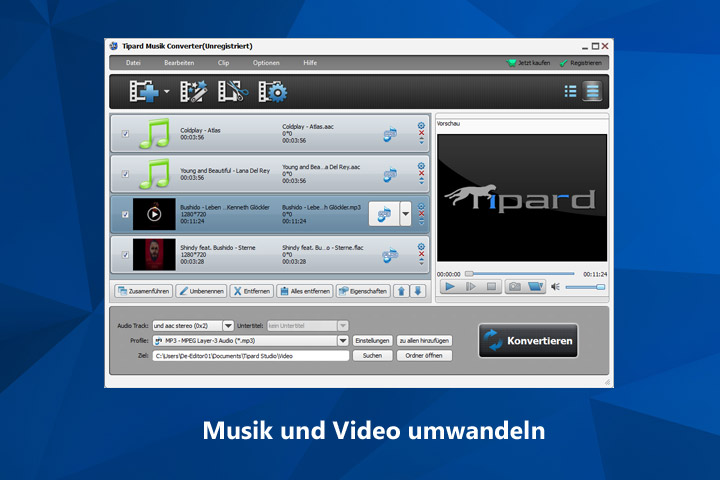Open Untertitel dropdown

click(343, 326)
